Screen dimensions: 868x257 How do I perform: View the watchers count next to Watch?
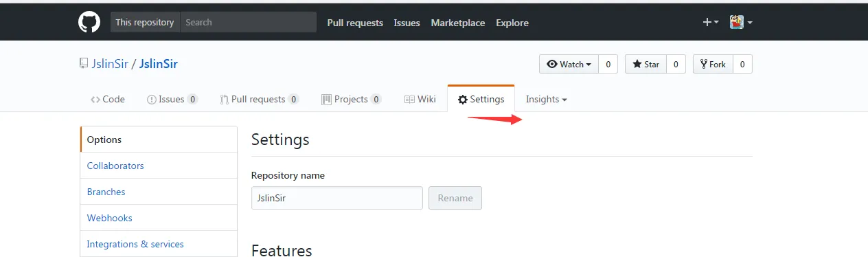pyautogui.click(x=608, y=64)
